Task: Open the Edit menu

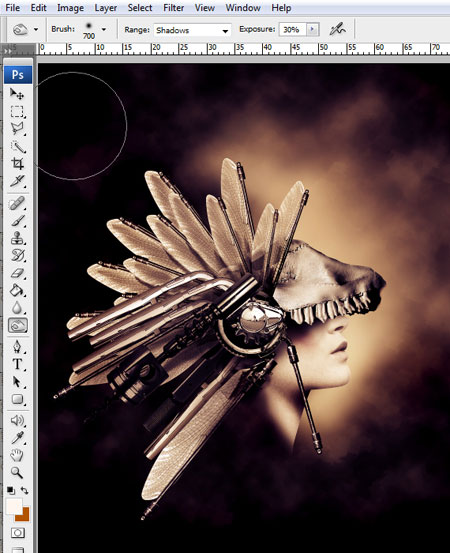Action: (38, 7)
